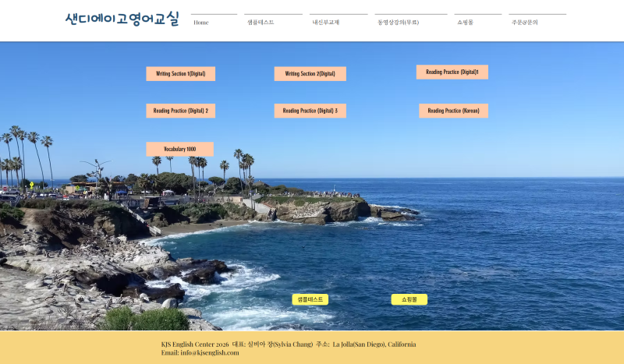The width and height of the screenshot is (624, 364).
Task: Select the 내신부교재 navigation item
Action: point(326,23)
